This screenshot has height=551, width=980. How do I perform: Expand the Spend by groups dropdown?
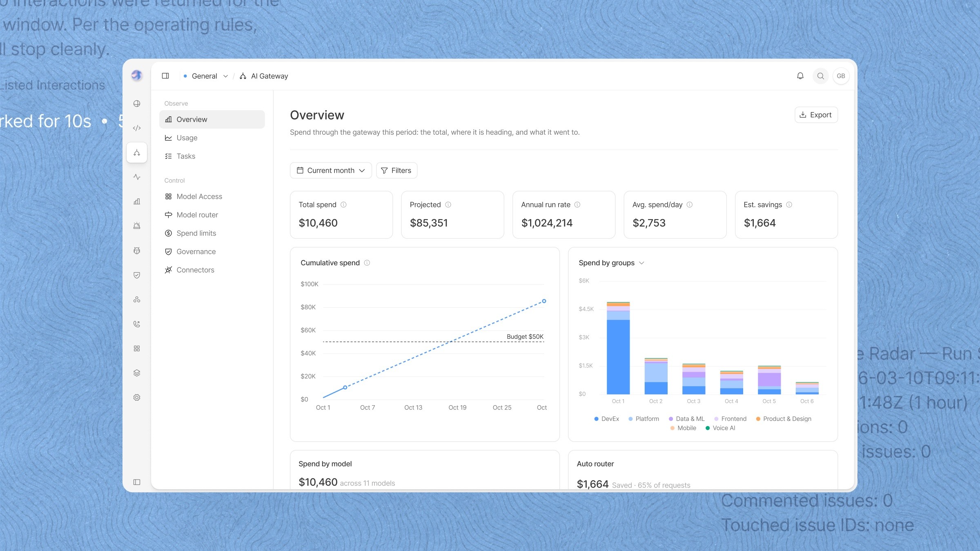coord(611,263)
